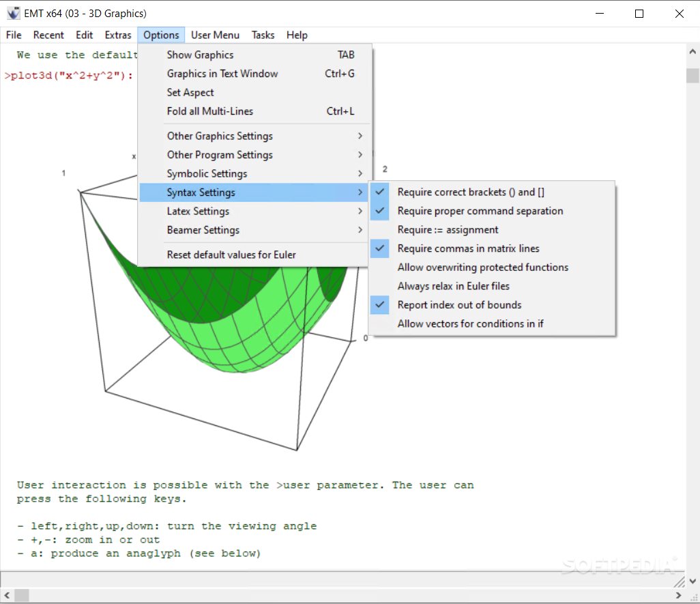
Task: Open the Help menu
Action: coord(297,35)
